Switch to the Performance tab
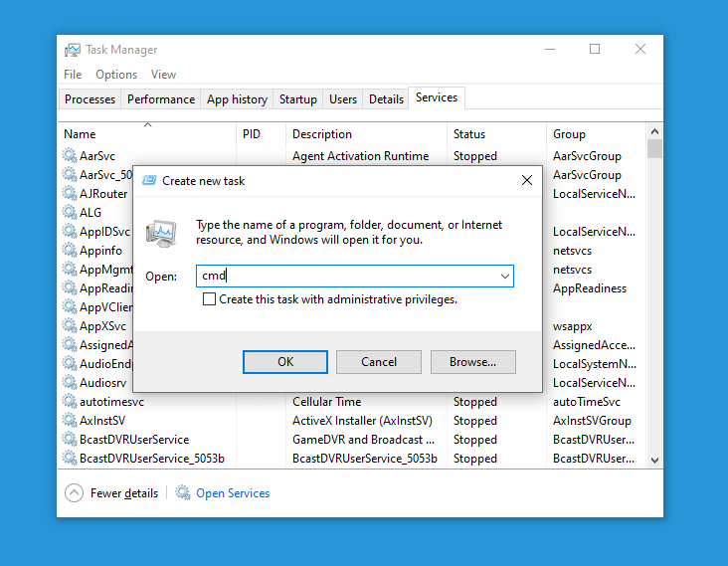The height and width of the screenshot is (566, 728). click(x=161, y=99)
